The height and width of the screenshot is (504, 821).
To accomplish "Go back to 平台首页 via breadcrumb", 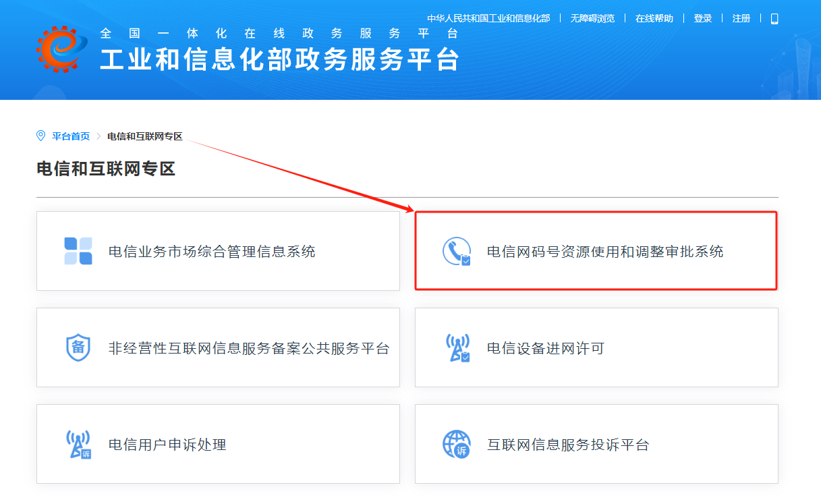I will click(x=71, y=136).
